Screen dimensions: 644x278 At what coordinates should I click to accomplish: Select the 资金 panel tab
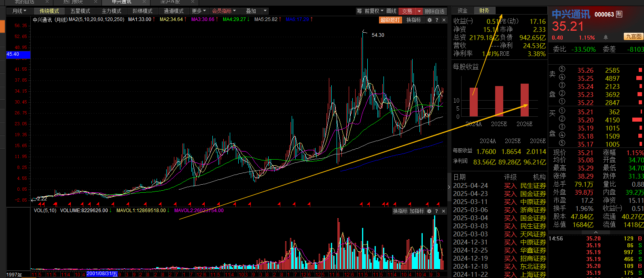click(x=462, y=11)
